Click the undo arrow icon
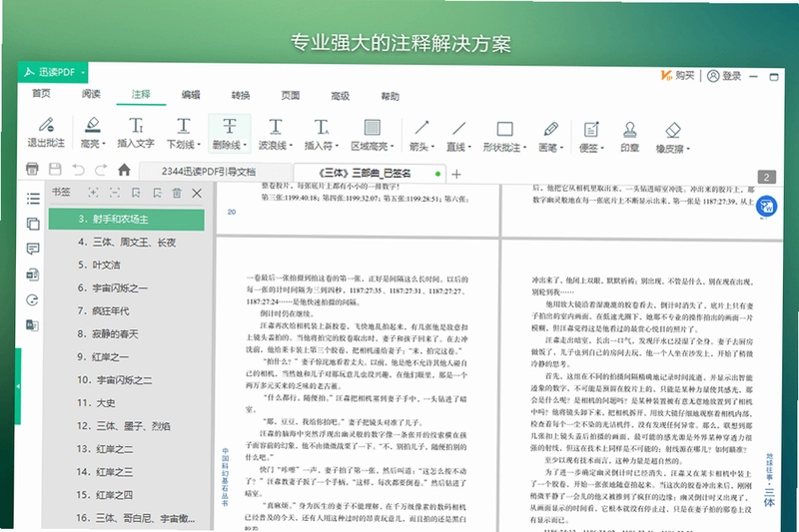The image size is (799, 532). point(78,170)
